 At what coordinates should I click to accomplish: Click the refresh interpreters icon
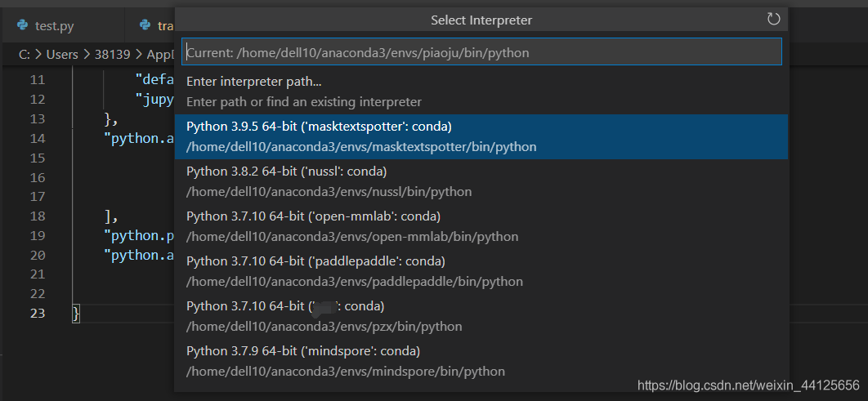point(773,19)
